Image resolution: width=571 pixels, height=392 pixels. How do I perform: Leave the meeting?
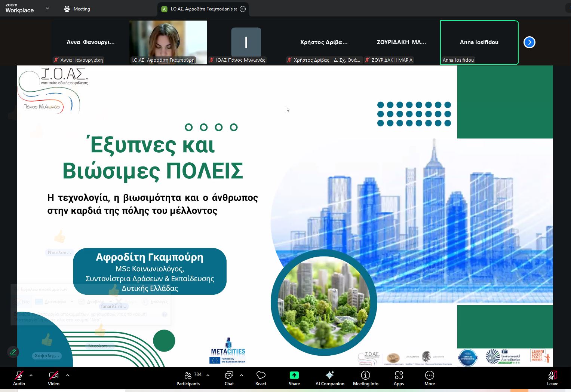click(x=552, y=378)
